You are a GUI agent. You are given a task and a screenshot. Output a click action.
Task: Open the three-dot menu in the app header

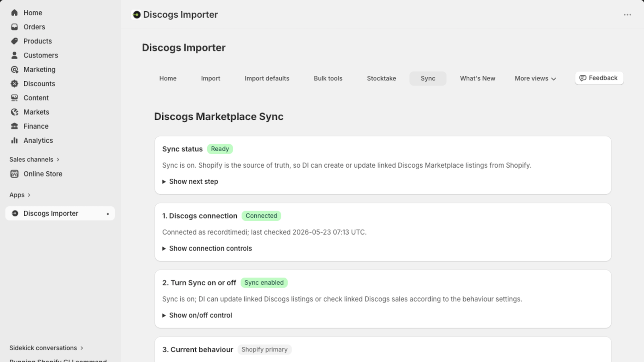tap(627, 15)
